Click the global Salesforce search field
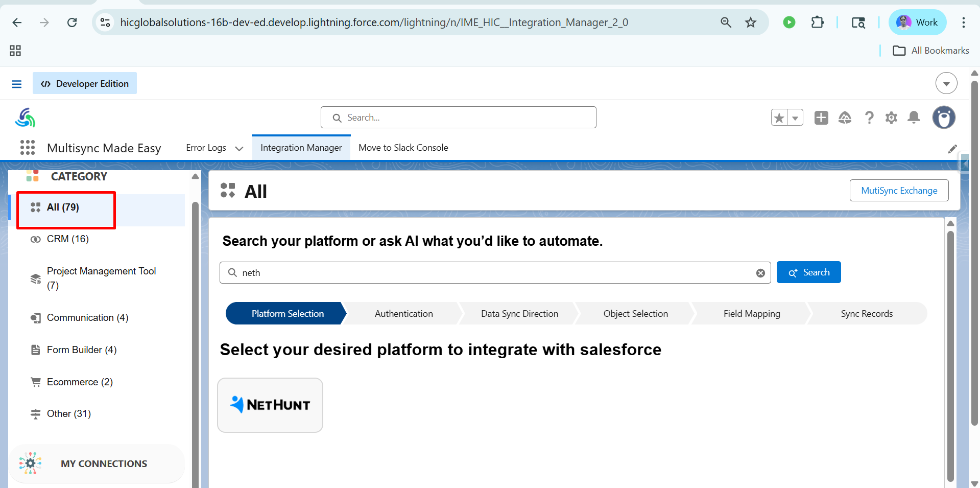 click(x=458, y=118)
